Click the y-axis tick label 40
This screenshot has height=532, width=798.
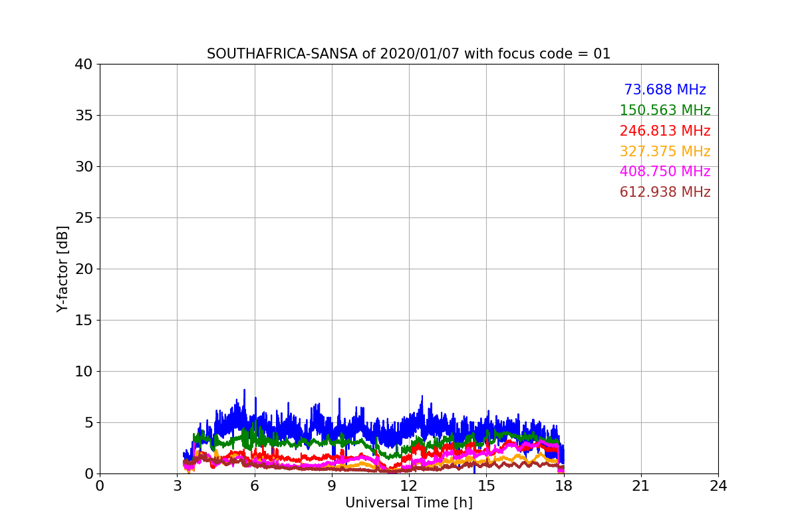(x=83, y=65)
